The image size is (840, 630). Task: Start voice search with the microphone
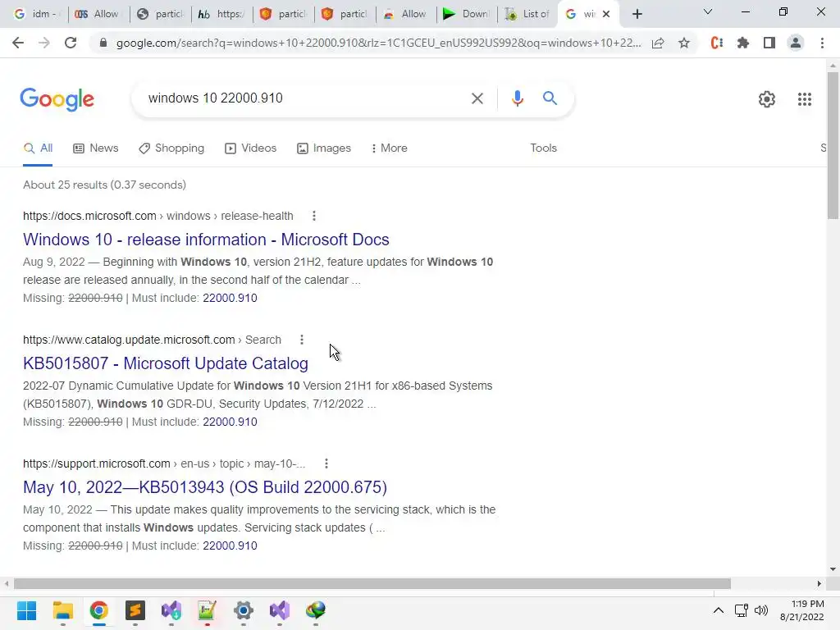pyautogui.click(x=517, y=98)
